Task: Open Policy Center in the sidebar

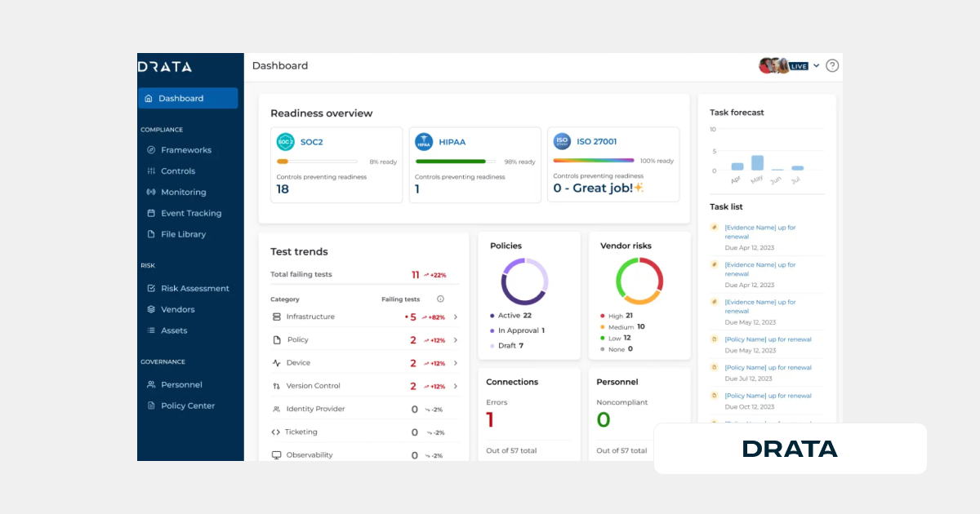Action: [x=188, y=405]
